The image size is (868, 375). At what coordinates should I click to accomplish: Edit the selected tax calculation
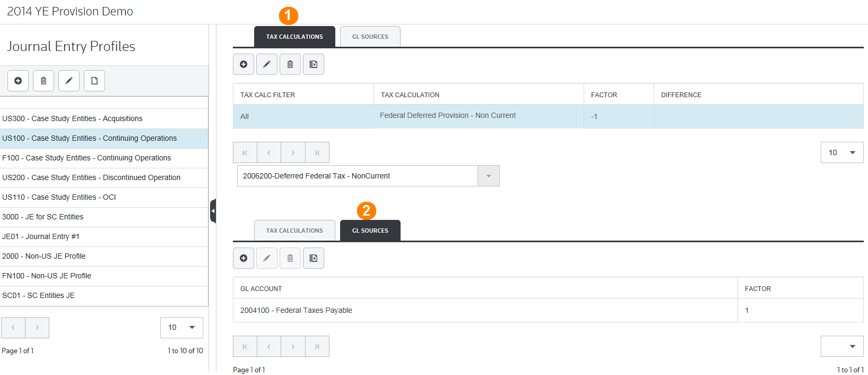pyautogui.click(x=267, y=64)
